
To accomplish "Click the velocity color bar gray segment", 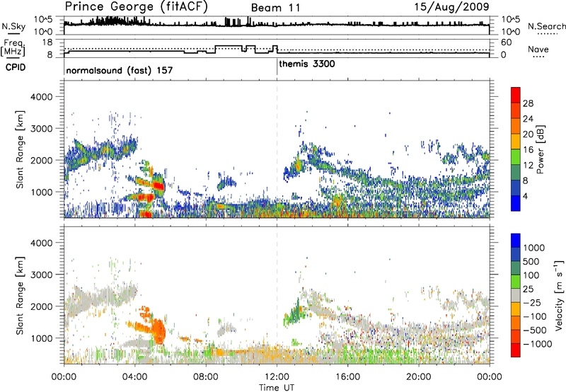I will [516, 295].
